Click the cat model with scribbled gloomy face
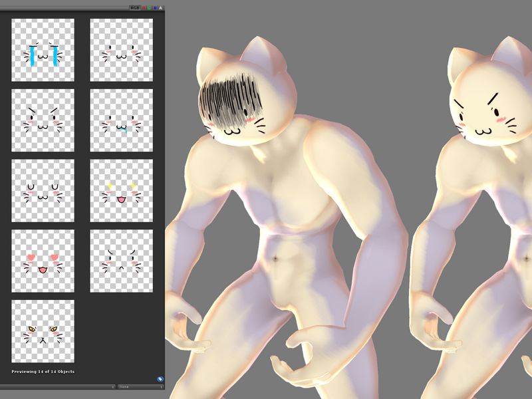The image size is (532, 399). pos(285,217)
